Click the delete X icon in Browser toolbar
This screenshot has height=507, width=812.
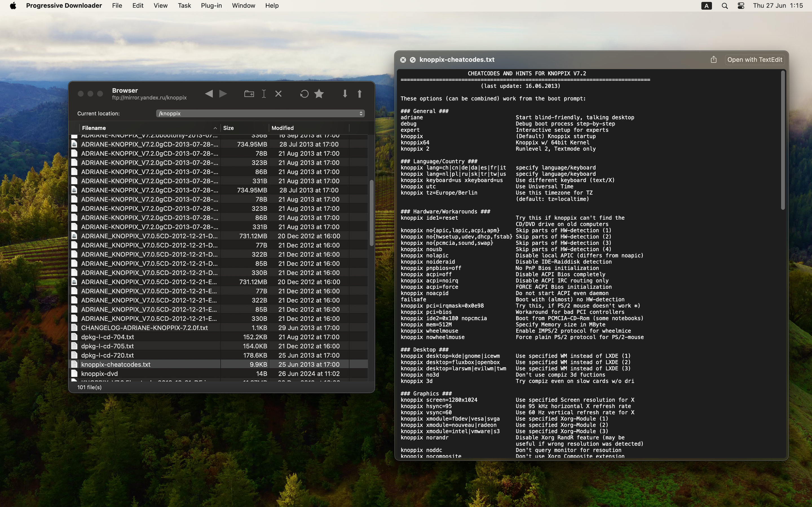[x=278, y=94]
